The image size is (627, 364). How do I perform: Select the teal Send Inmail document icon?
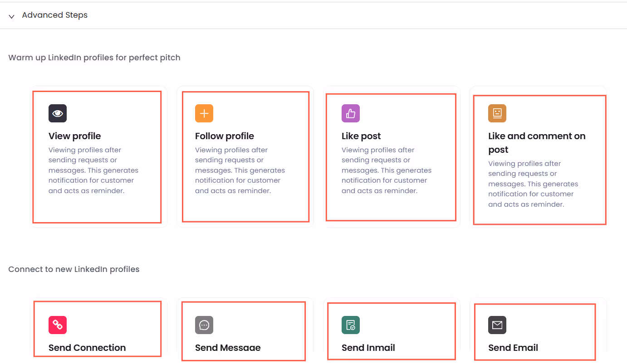pos(350,325)
